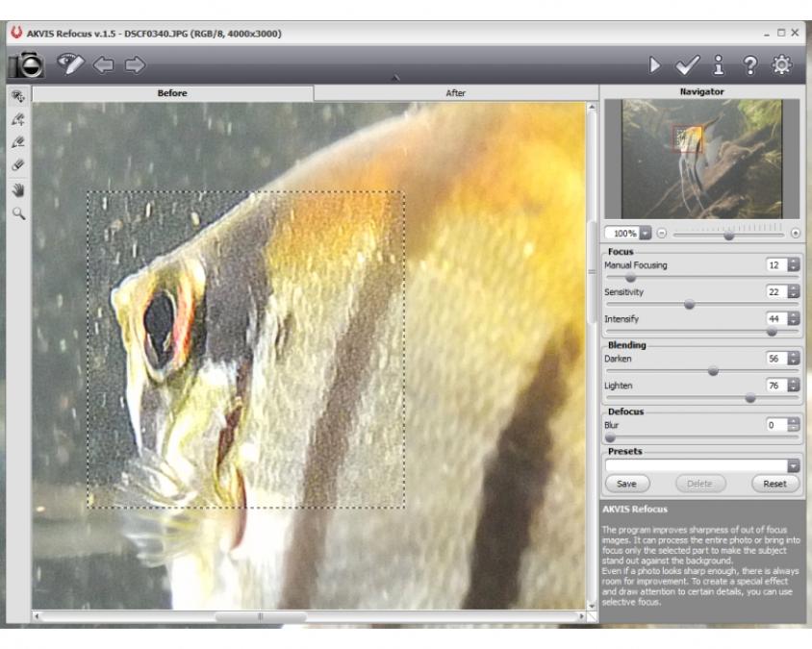The width and height of the screenshot is (812, 649).
Task: Undo with the left arrow icon
Action: 103,65
